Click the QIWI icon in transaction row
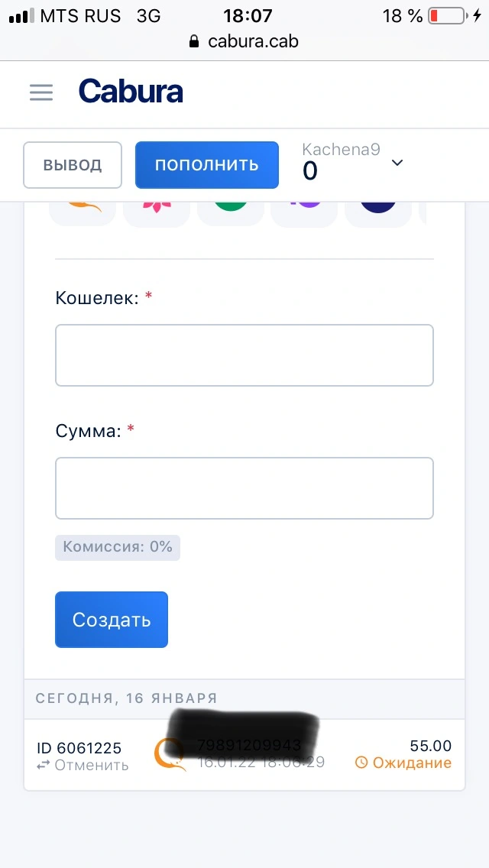The height and width of the screenshot is (868, 489). click(170, 754)
